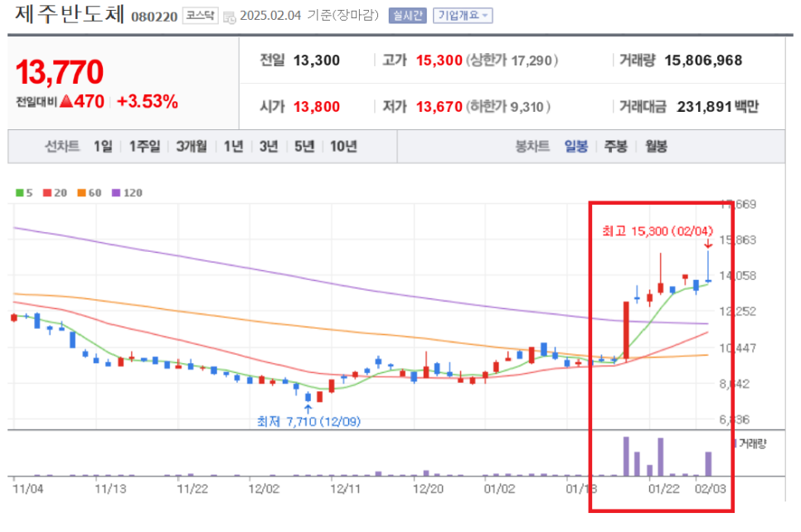
Task: Click the 전일 value 13,300
Action: [x=316, y=60]
